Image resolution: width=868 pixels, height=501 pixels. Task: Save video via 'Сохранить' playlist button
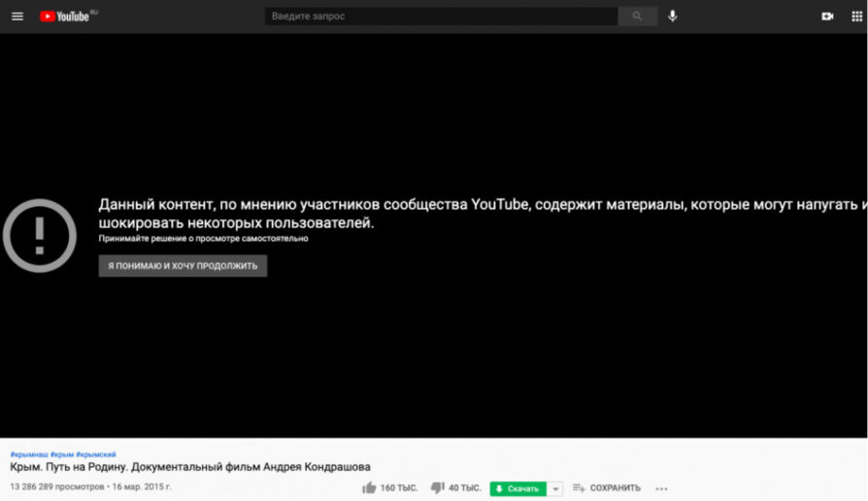[606, 487]
